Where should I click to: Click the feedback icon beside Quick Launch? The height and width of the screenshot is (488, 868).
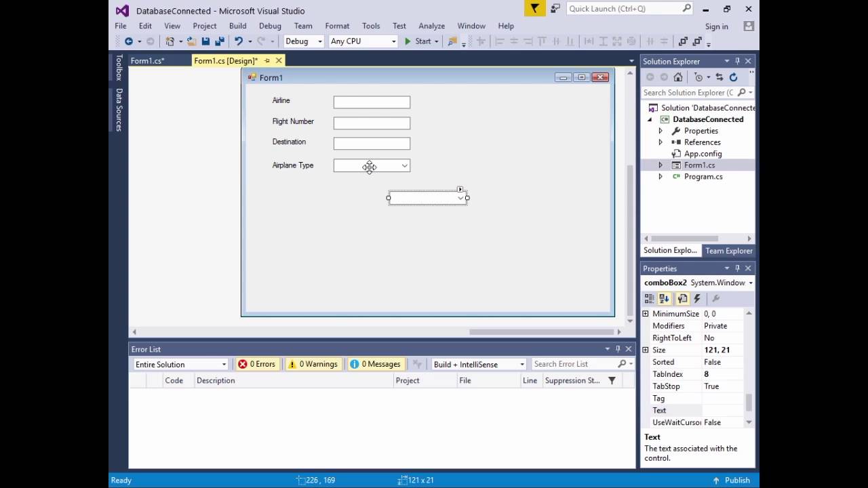(x=555, y=9)
